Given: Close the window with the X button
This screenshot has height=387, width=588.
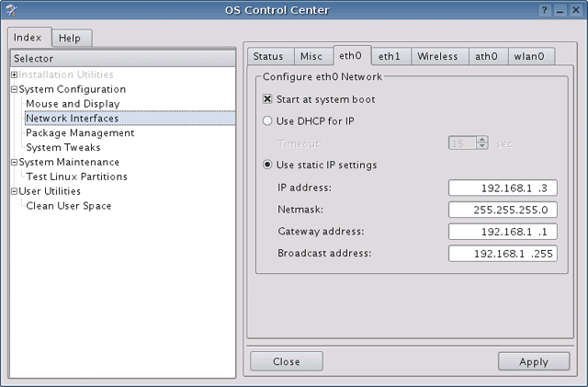Looking at the screenshot, I should [x=576, y=10].
